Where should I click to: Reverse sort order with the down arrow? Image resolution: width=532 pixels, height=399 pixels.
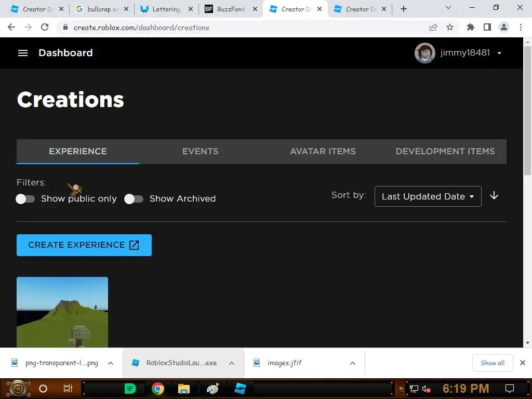[x=494, y=196]
